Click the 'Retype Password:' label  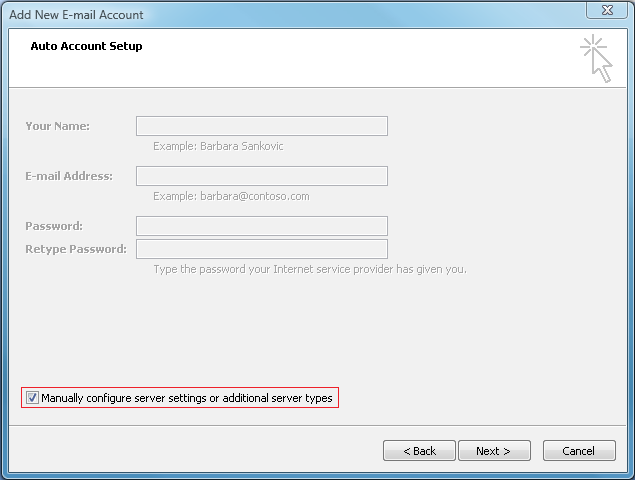point(75,249)
